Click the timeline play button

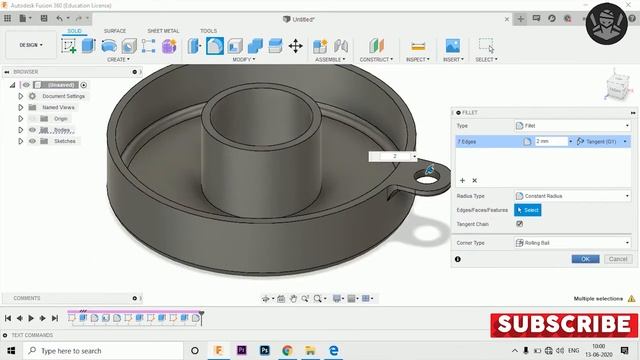(31, 318)
